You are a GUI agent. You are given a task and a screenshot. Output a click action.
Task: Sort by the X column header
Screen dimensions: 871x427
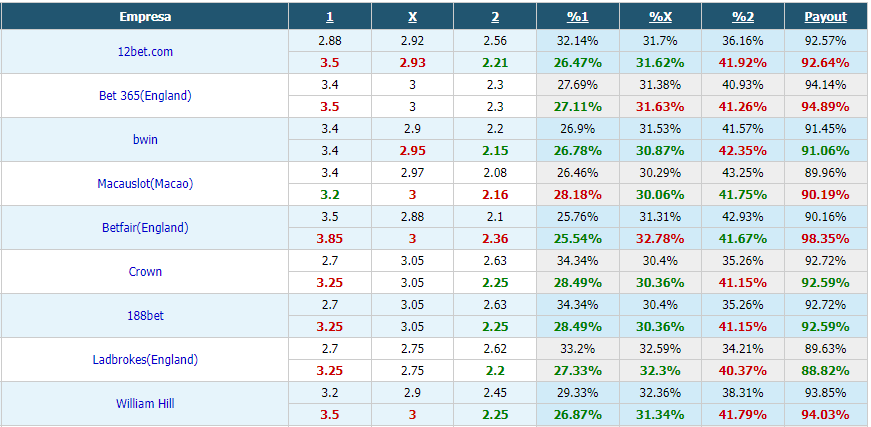coord(413,17)
